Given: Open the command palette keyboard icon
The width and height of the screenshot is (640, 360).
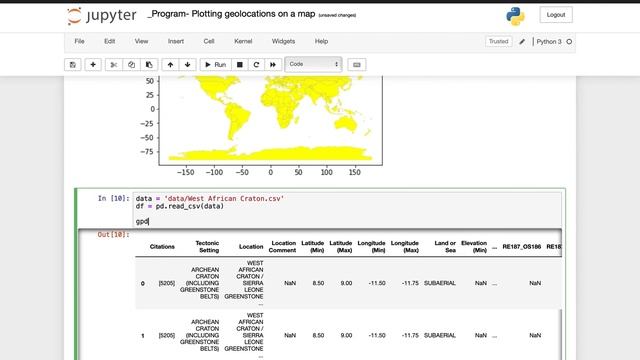Looking at the screenshot, I should (357, 64).
